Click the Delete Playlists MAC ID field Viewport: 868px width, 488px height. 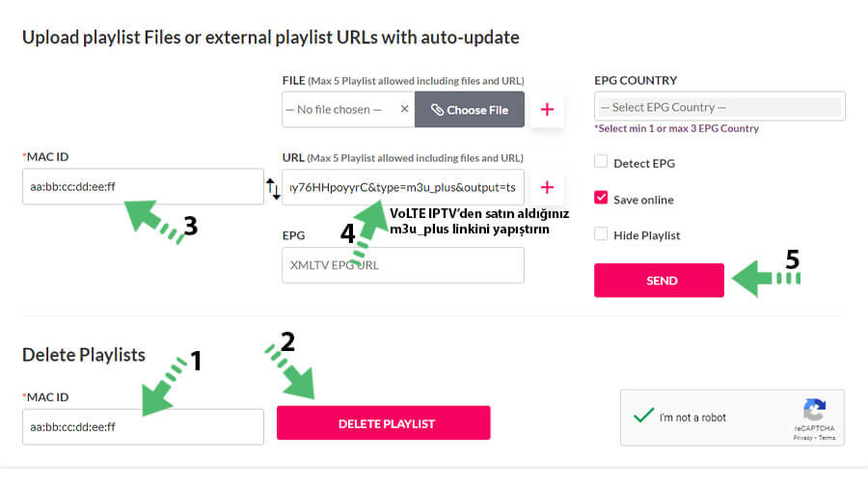[143, 426]
